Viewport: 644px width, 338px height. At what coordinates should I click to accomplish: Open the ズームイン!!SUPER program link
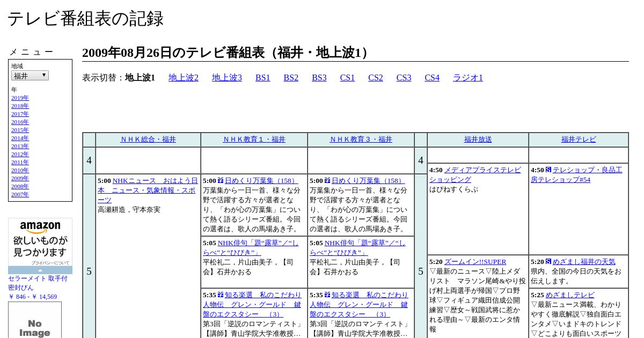point(475,262)
